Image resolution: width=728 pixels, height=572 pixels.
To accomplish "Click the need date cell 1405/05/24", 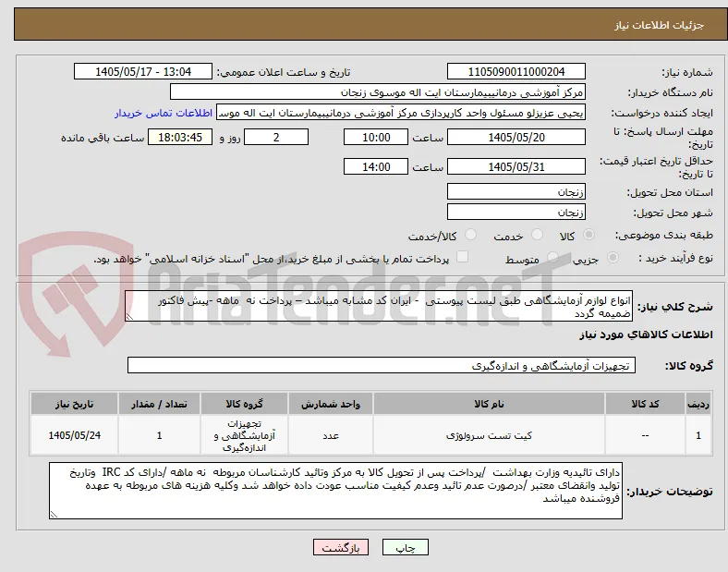I will pos(74,435).
